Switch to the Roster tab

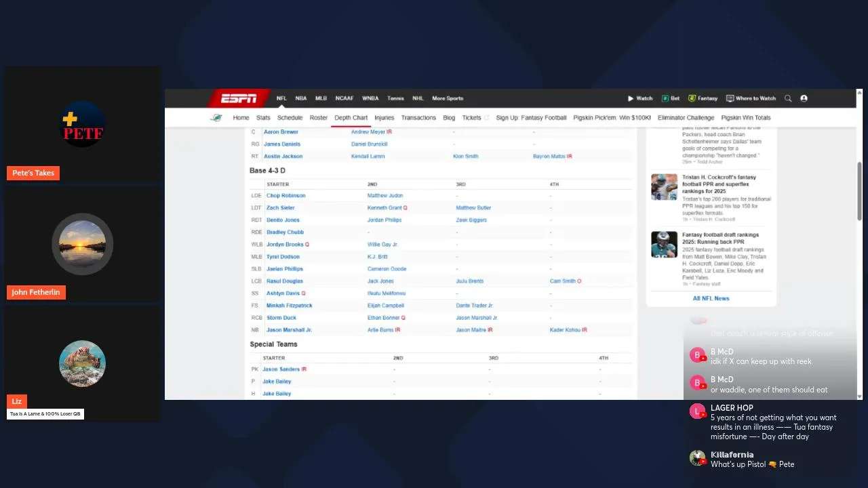point(319,118)
